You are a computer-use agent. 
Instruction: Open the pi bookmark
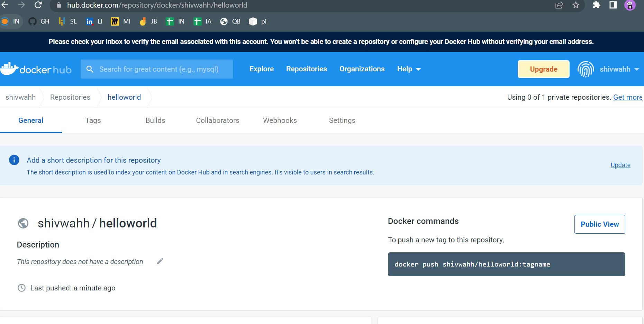point(258,21)
